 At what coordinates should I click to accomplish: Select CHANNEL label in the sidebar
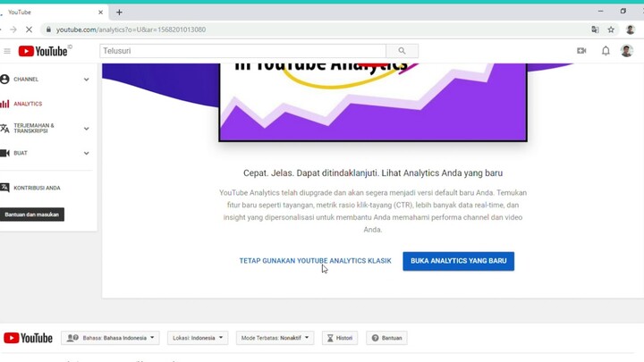(26, 80)
